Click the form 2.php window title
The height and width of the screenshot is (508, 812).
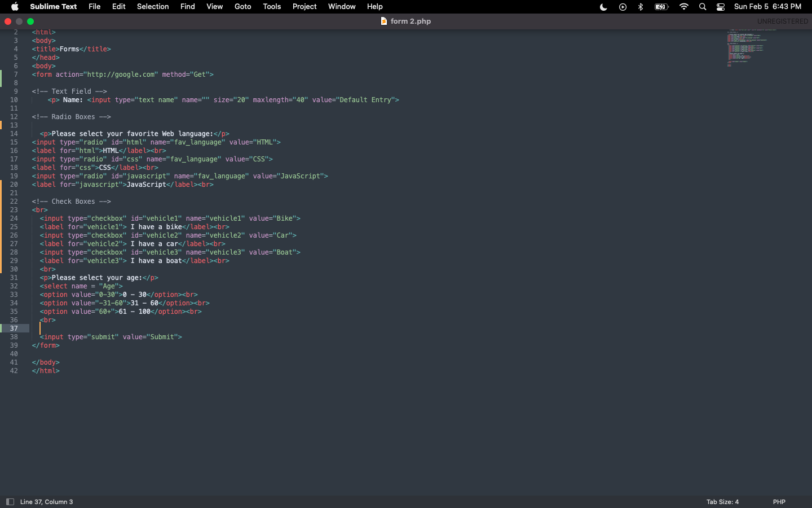411,21
